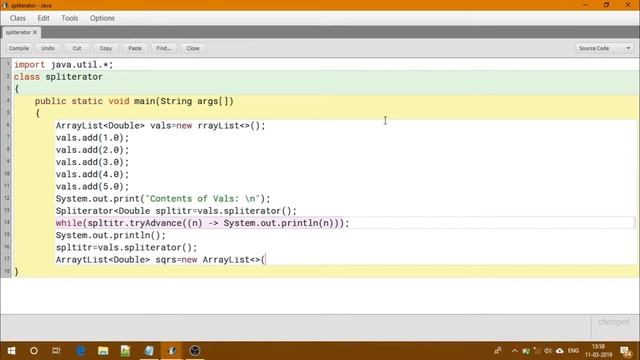Click the Undo button

point(48,48)
